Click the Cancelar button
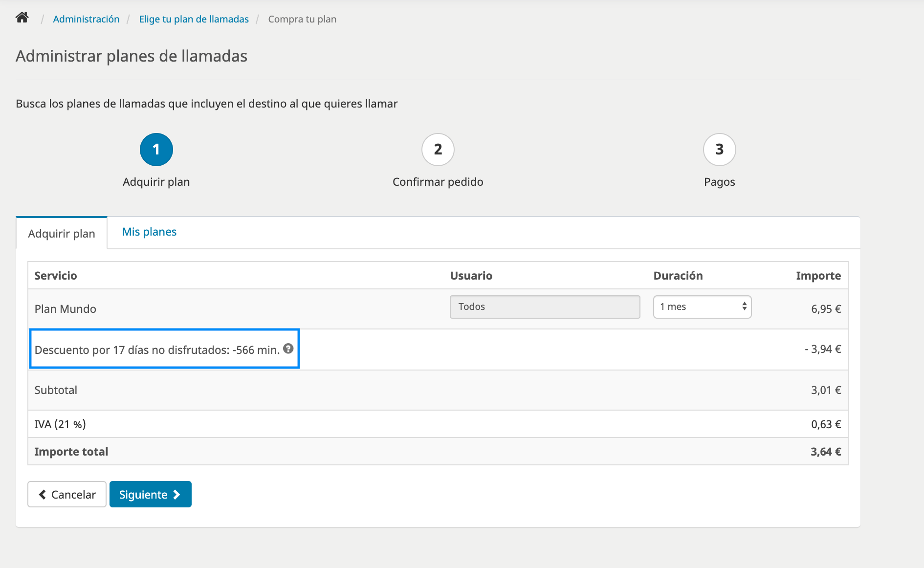 coord(67,494)
